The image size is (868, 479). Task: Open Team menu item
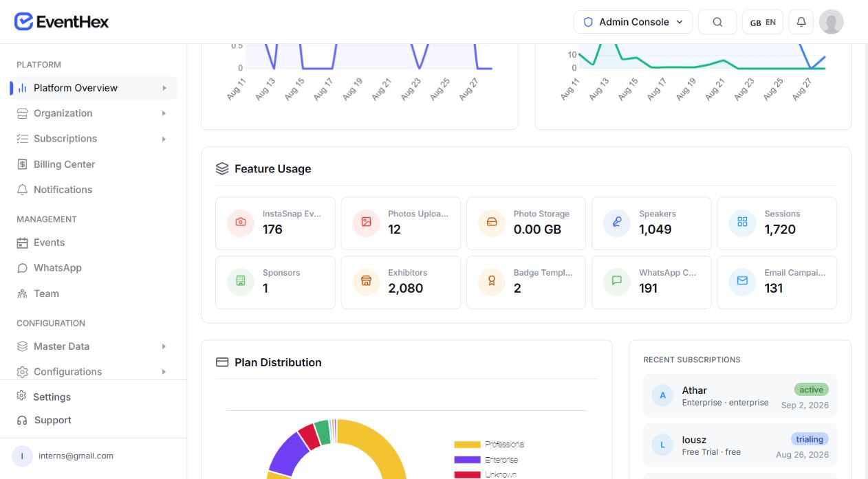(94, 293)
